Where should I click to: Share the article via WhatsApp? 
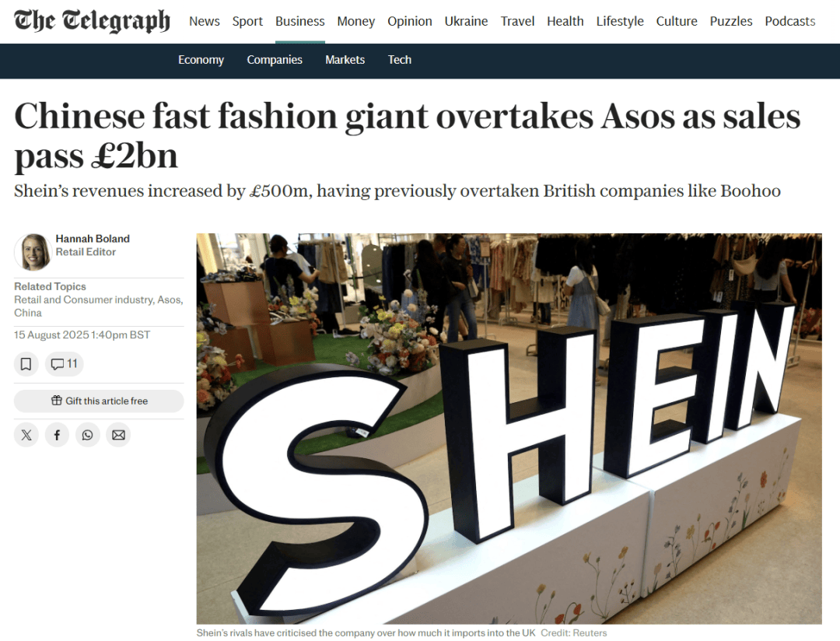pyautogui.click(x=87, y=435)
